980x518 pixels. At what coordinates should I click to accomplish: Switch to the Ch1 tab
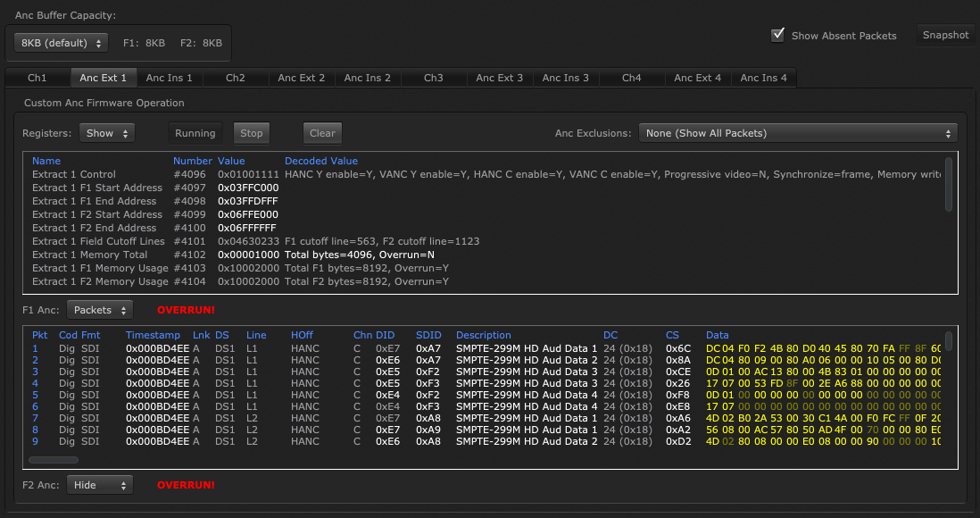37,79
